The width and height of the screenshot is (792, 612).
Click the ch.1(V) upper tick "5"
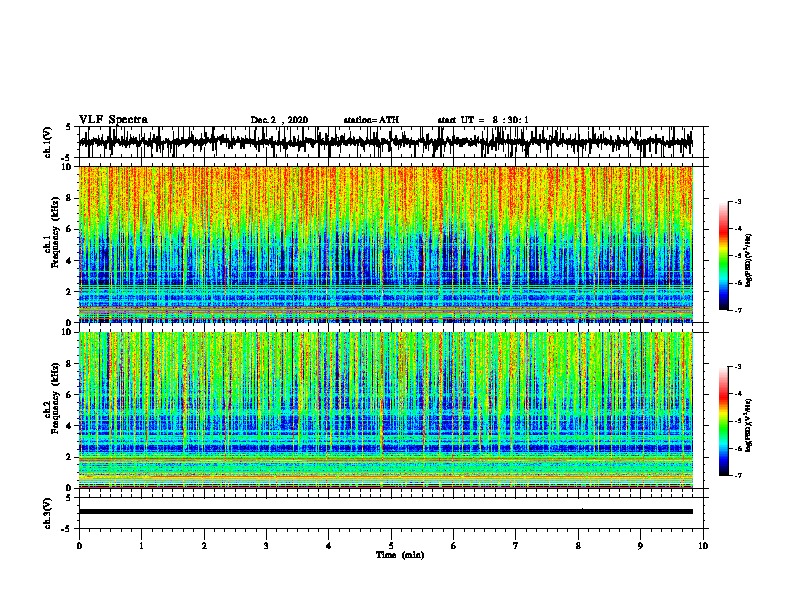pyautogui.click(x=68, y=127)
